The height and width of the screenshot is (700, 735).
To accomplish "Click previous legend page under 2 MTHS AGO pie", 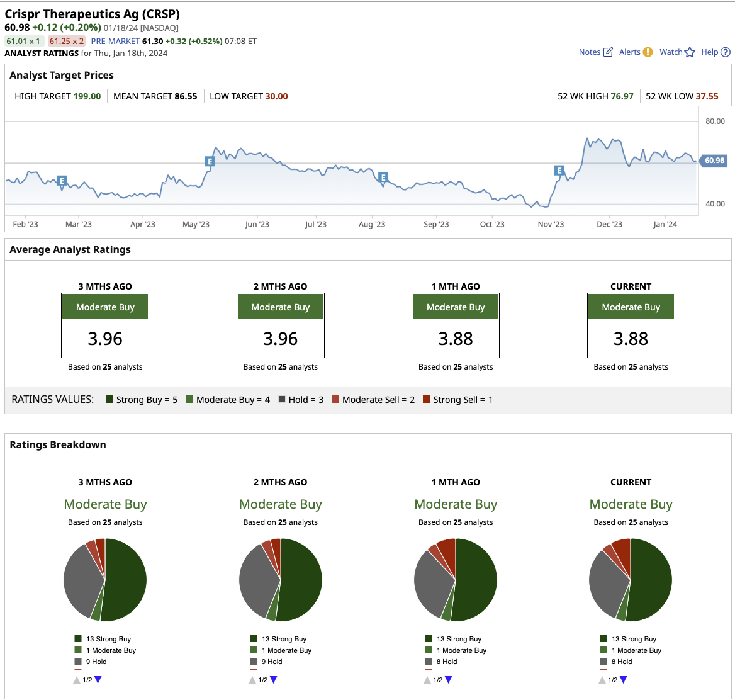I will click(x=252, y=680).
